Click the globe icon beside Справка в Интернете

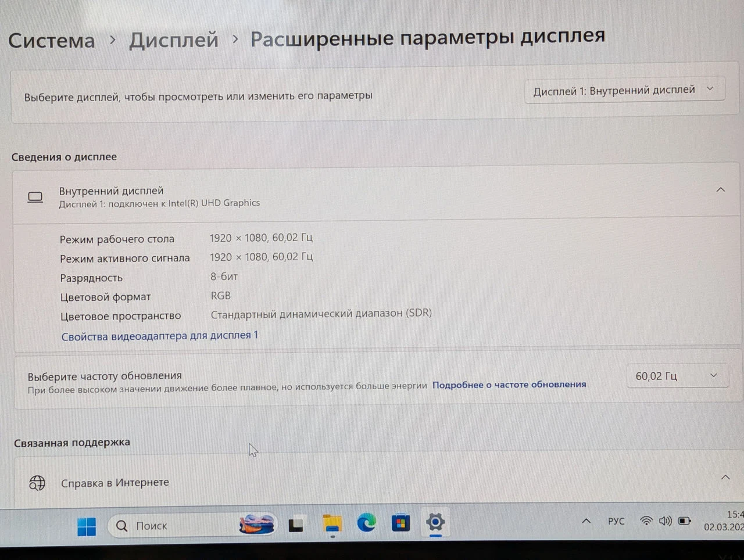pos(37,483)
